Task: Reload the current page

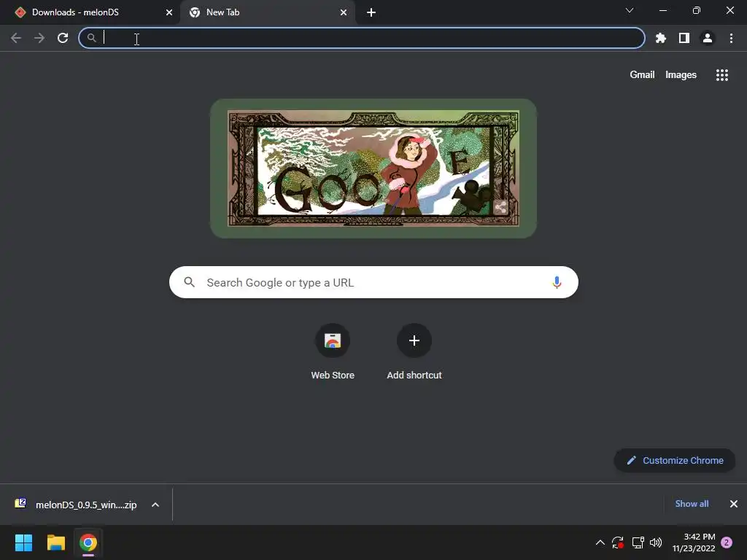Action: 63,38
